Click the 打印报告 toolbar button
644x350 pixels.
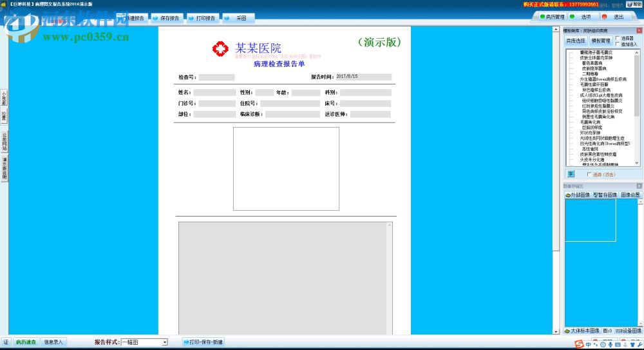tap(202, 18)
